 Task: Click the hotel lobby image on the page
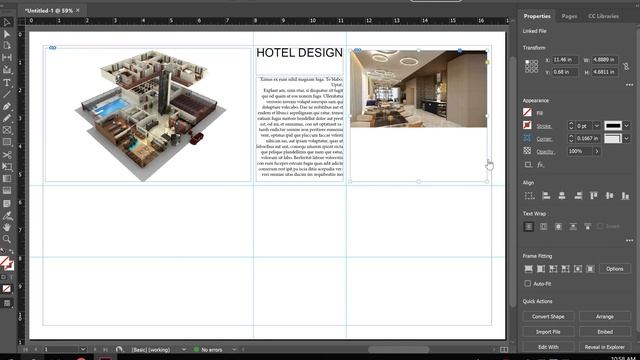point(418,89)
